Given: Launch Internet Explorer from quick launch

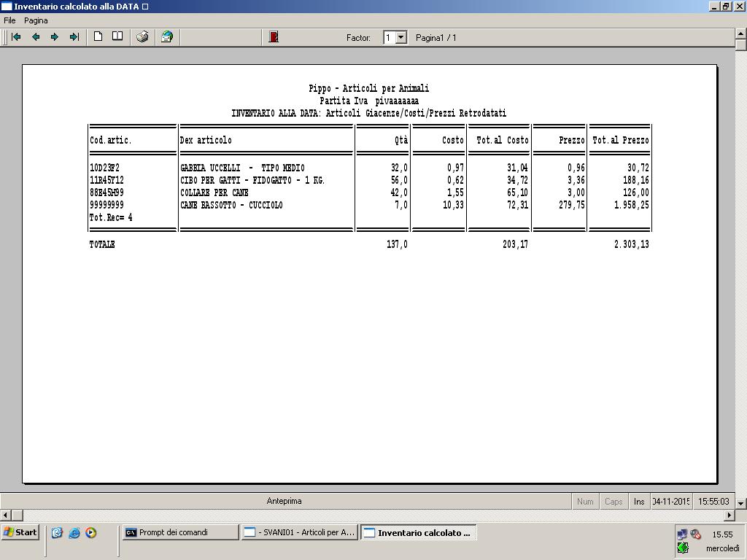Looking at the screenshot, I should click(74, 533).
